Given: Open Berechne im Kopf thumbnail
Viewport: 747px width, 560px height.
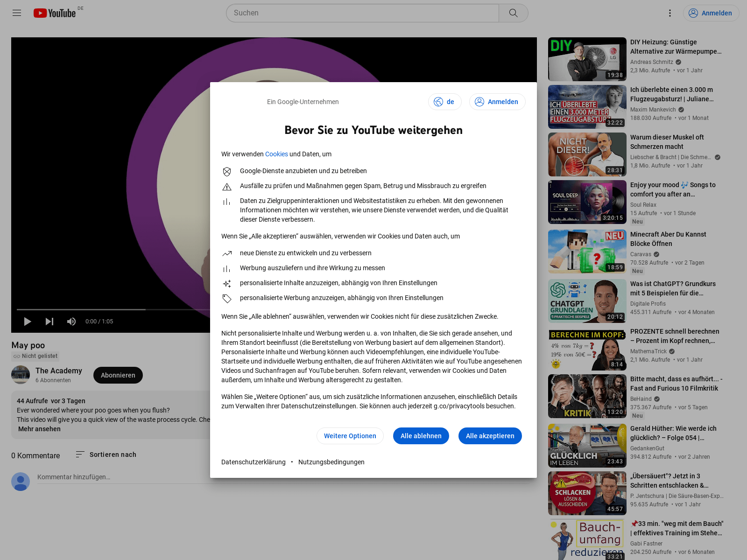Looking at the screenshot, I should pos(587,349).
